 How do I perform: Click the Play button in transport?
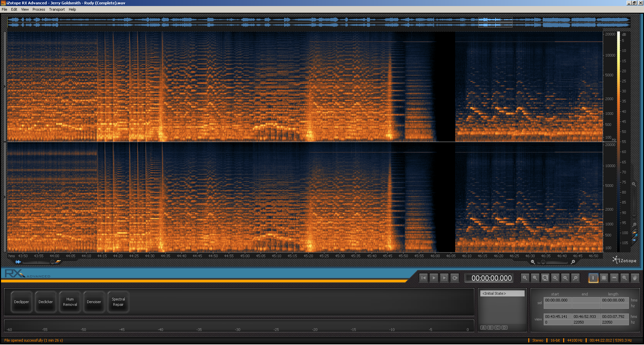(434, 278)
